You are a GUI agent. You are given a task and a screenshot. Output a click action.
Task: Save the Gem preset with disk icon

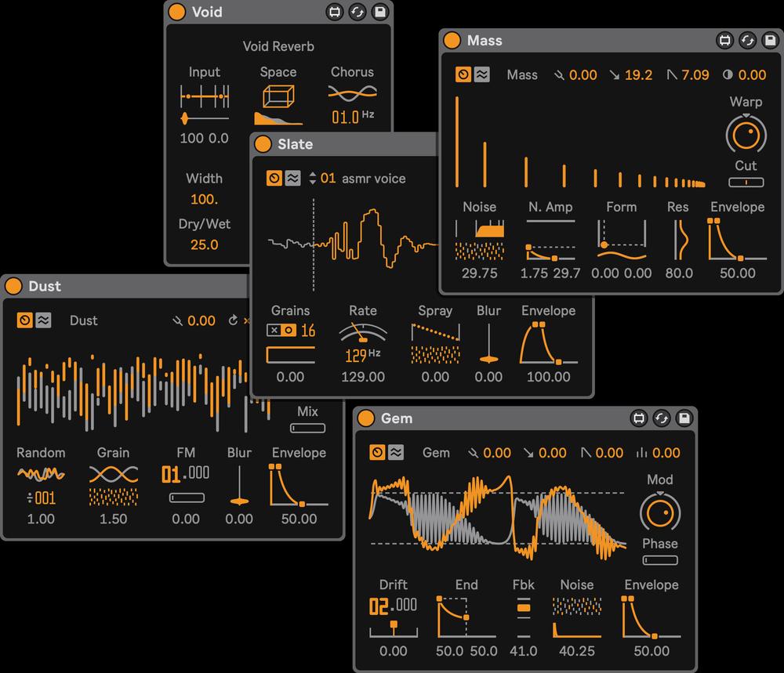(684, 418)
